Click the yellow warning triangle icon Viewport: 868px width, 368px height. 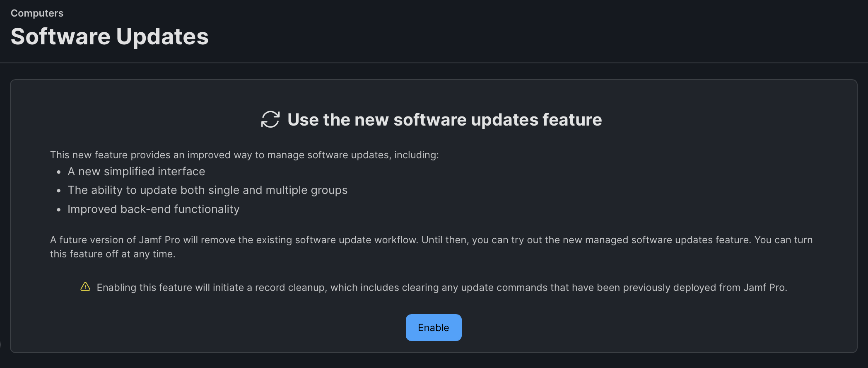click(x=85, y=287)
